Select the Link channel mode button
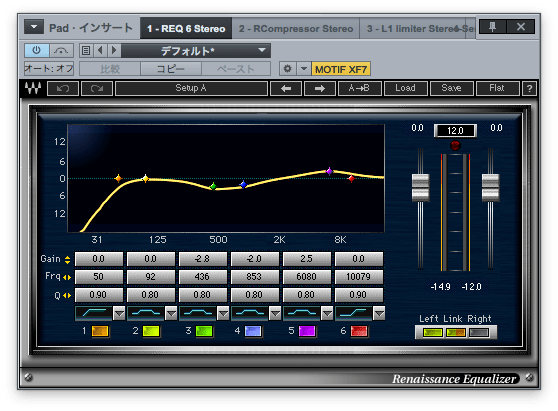The image size is (558, 411). coord(456,333)
